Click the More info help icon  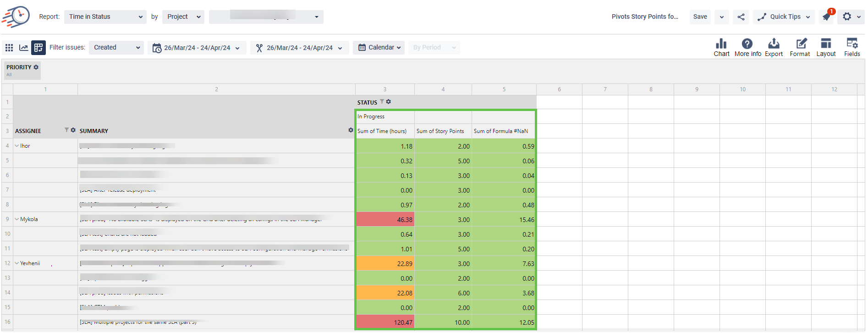747,44
